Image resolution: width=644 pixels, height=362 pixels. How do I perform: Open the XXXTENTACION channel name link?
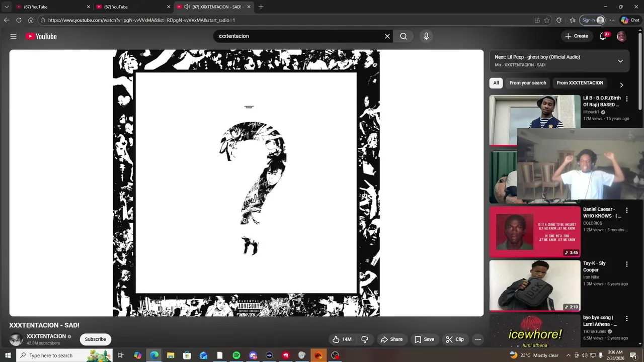tap(46, 336)
